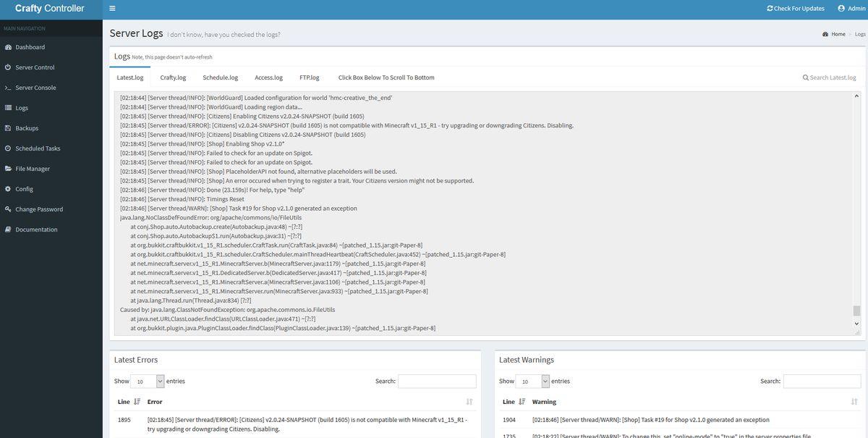The width and height of the screenshot is (868, 438).
Task: Click the 'Click Box Below To Scroll To Bottom' text
Action: coord(386,77)
